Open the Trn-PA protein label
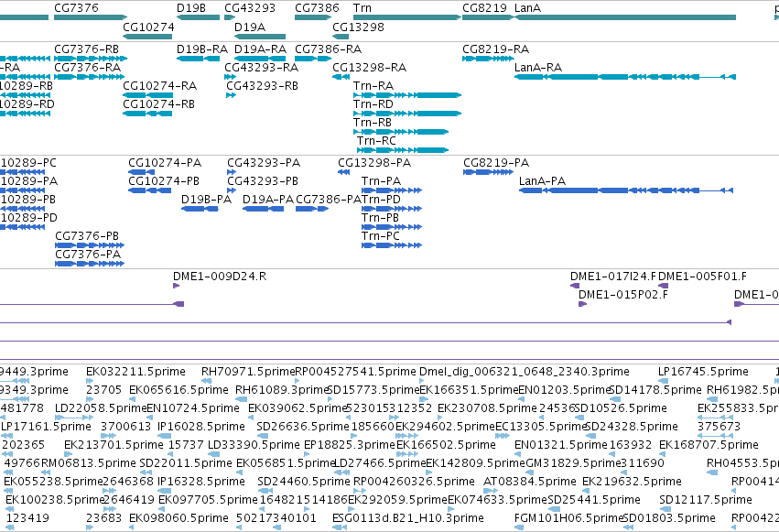779x532 pixels. 381,180
